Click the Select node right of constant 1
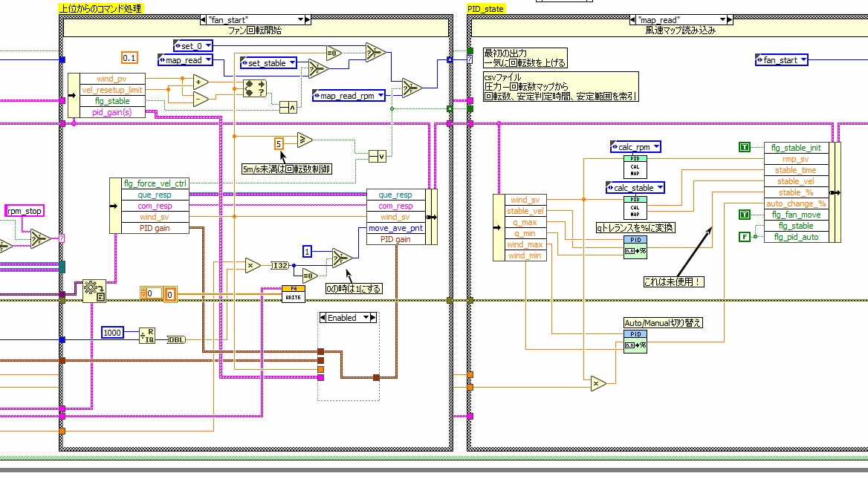 pos(342,258)
